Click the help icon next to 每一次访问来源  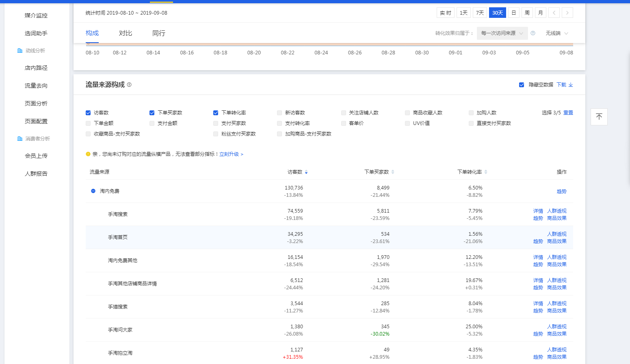tap(533, 33)
